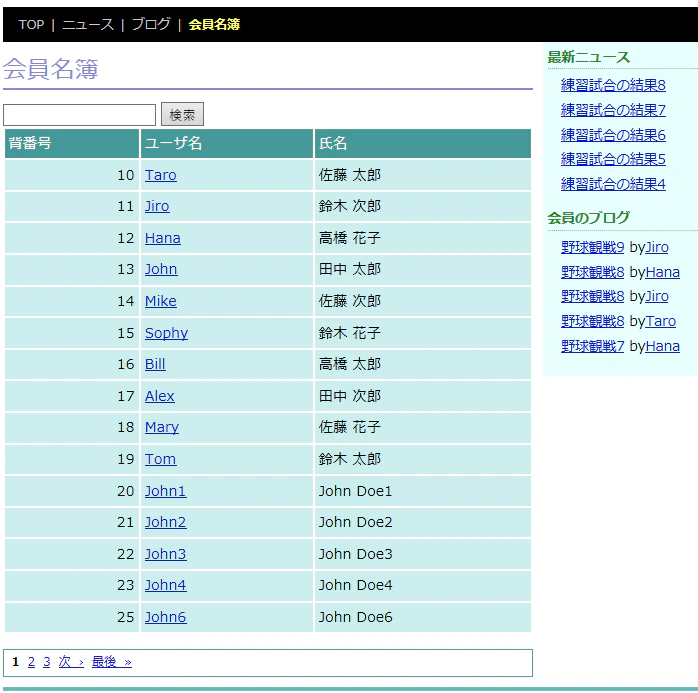Image resolution: width=698 pixels, height=693 pixels.
Task: Select the 会員名簿 menu item
Action: point(214,24)
